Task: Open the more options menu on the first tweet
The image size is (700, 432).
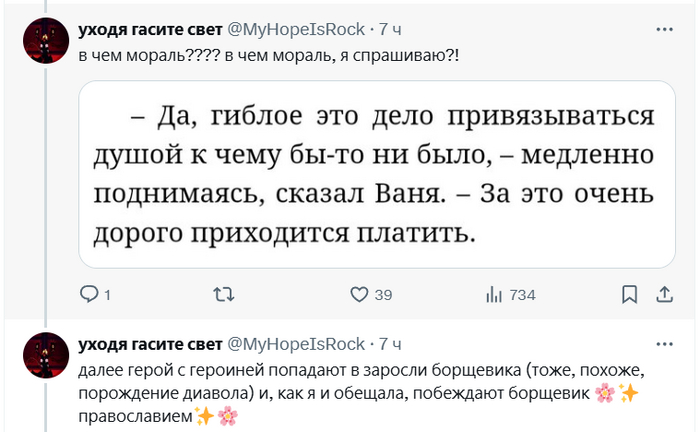Action: (x=664, y=30)
